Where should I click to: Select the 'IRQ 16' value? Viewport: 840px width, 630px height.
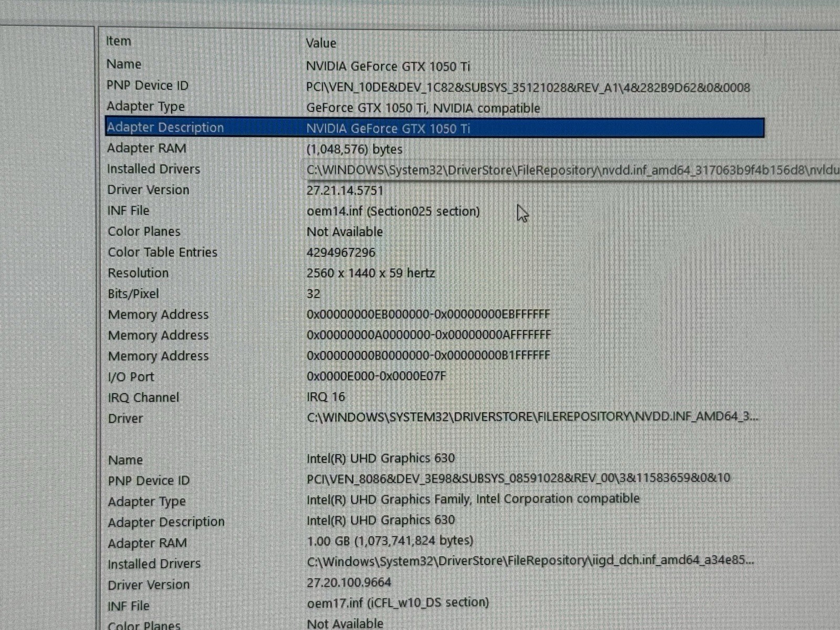[326, 396]
